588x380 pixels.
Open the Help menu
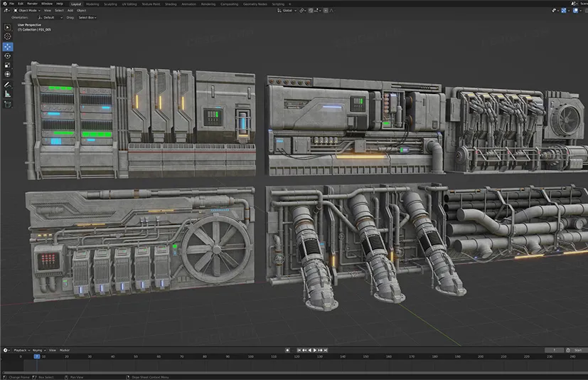pyautogui.click(x=60, y=4)
